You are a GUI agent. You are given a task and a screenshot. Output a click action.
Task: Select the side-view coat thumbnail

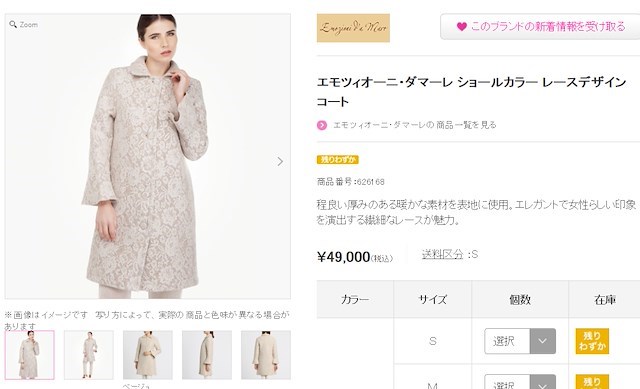[x=207, y=355]
